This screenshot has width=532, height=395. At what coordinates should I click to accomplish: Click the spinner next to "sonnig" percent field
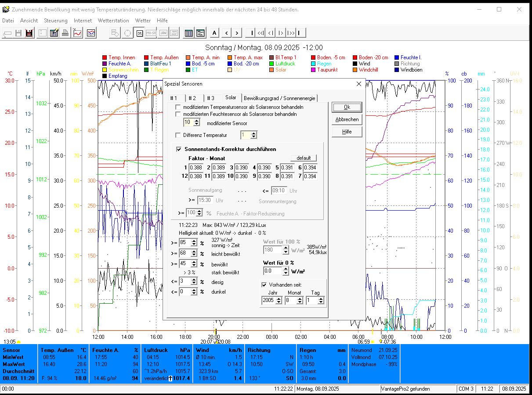194,243
